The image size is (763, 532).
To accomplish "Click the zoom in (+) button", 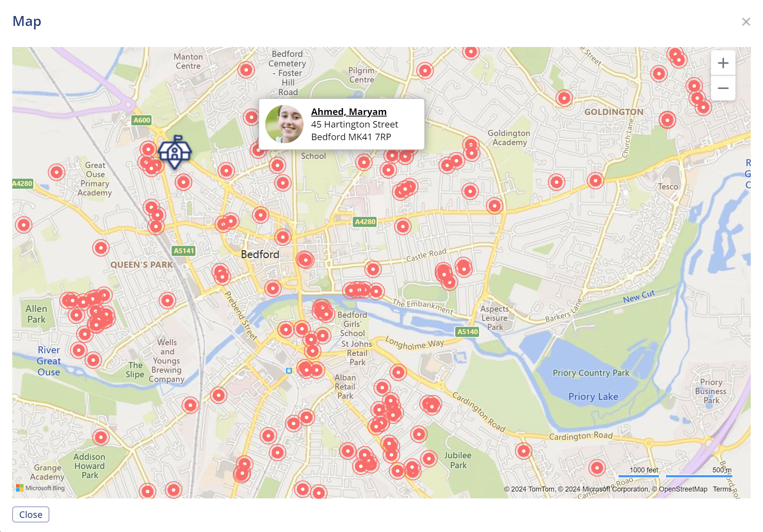I will (724, 63).
